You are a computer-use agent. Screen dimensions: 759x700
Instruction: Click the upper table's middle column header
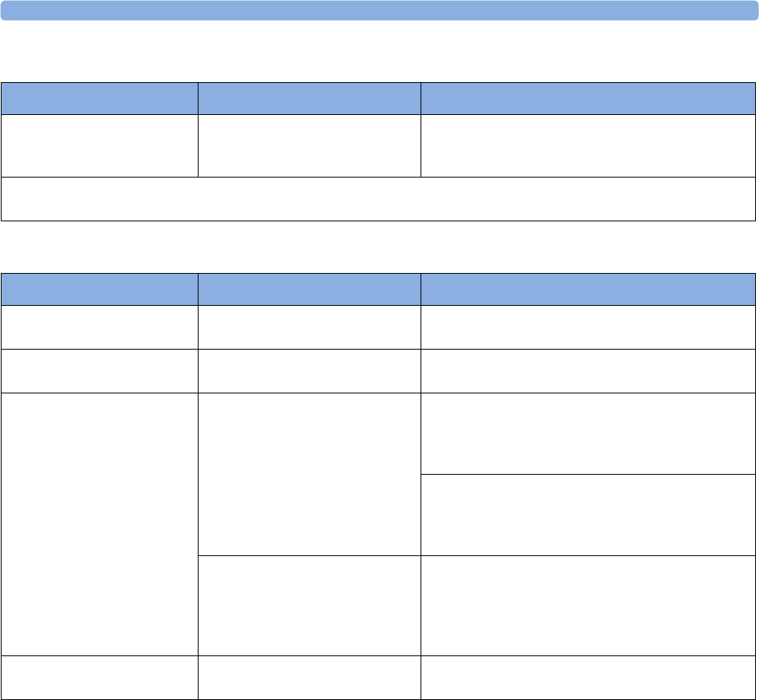309,97
